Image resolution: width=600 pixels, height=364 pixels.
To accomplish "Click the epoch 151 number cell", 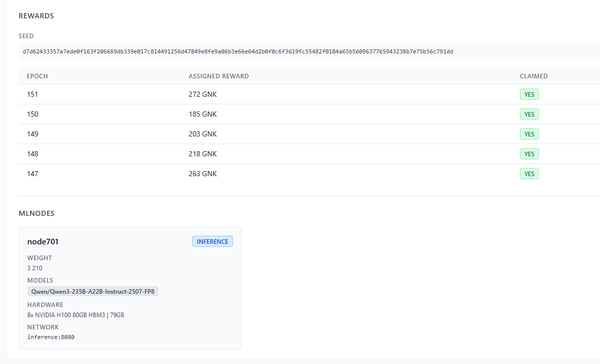I will pos(33,94).
